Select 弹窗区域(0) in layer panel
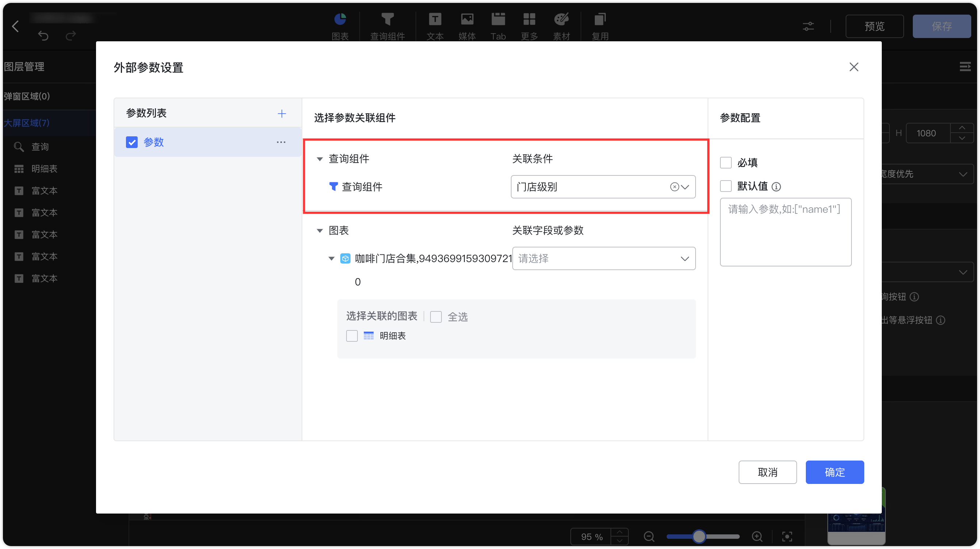 pos(27,96)
